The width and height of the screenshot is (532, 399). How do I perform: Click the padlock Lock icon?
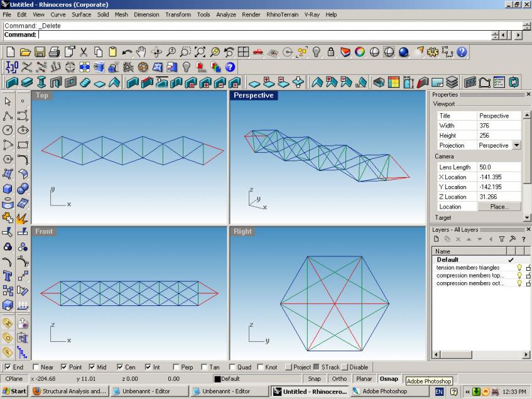pos(331,52)
